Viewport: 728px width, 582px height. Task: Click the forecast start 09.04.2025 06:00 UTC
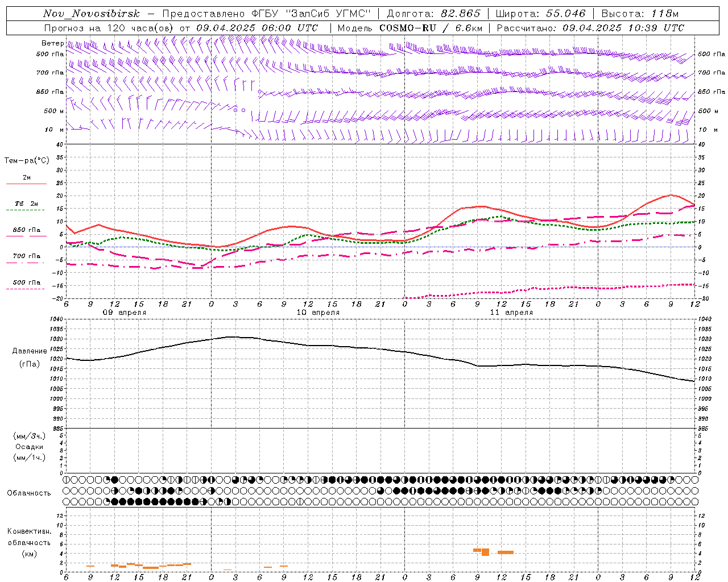257,28
